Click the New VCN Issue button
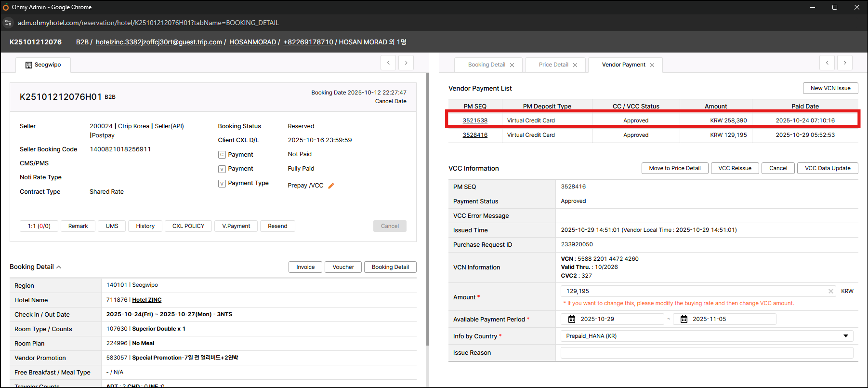The width and height of the screenshot is (868, 388). [830, 88]
